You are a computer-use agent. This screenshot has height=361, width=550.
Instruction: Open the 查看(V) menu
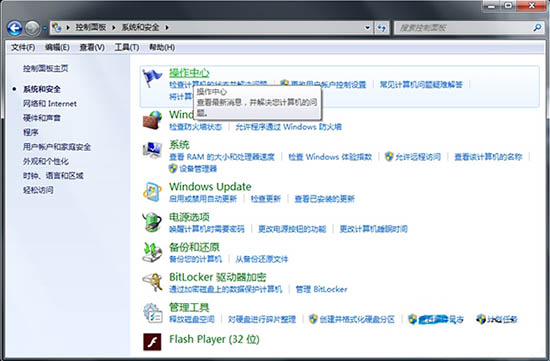click(92, 47)
